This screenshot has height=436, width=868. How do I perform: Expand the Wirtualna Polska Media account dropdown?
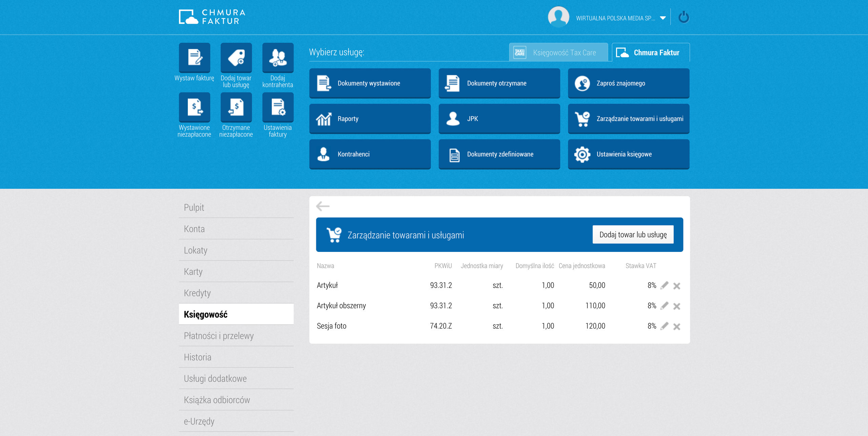[x=663, y=18]
